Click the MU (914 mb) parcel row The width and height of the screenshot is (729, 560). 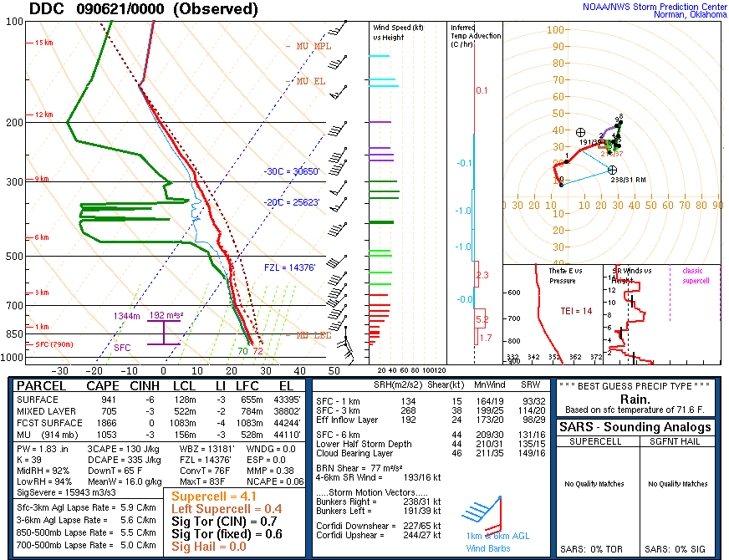159,435
